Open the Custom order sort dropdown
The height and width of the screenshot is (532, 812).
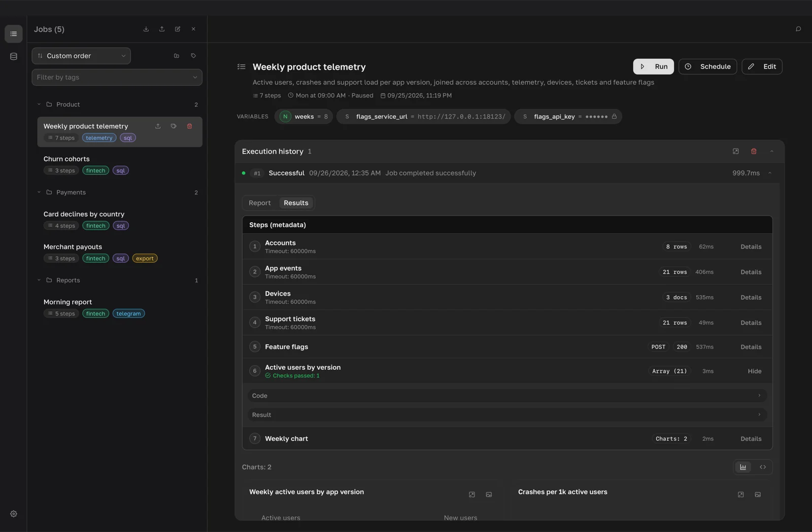coord(81,56)
